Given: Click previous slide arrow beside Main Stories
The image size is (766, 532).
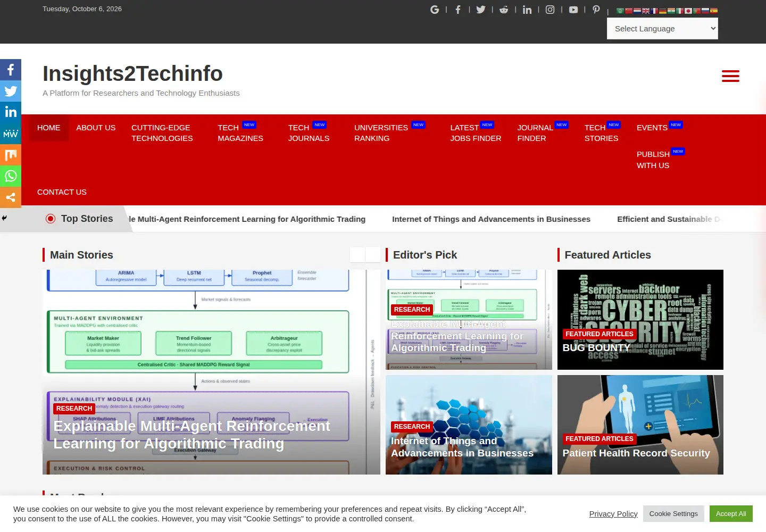Looking at the screenshot, I should [x=357, y=255].
